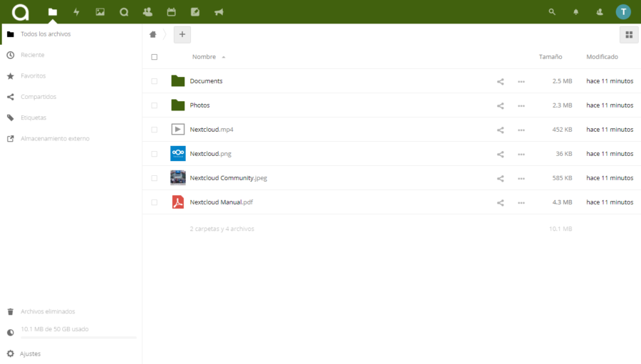Open the Contacts people icon
The image size is (641, 364).
(x=147, y=12)
